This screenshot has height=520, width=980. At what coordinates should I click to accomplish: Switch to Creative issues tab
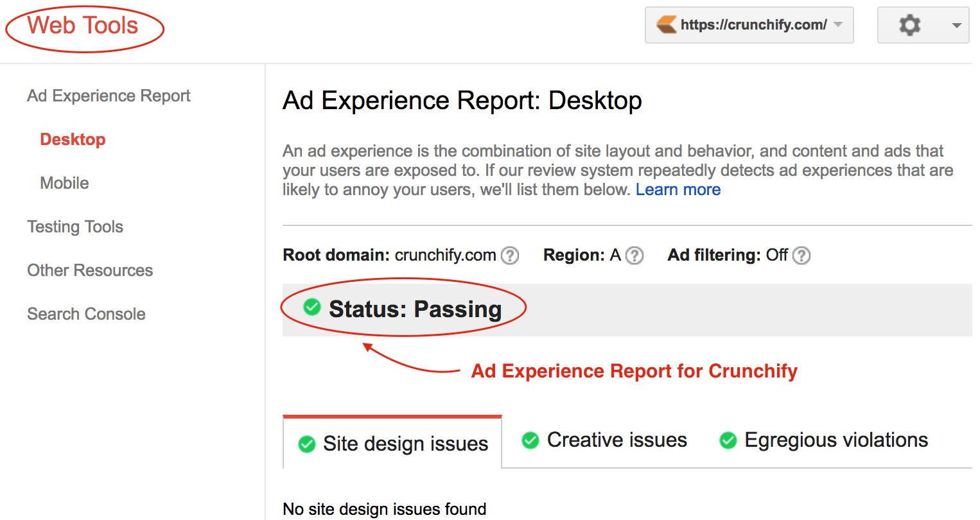604,440
